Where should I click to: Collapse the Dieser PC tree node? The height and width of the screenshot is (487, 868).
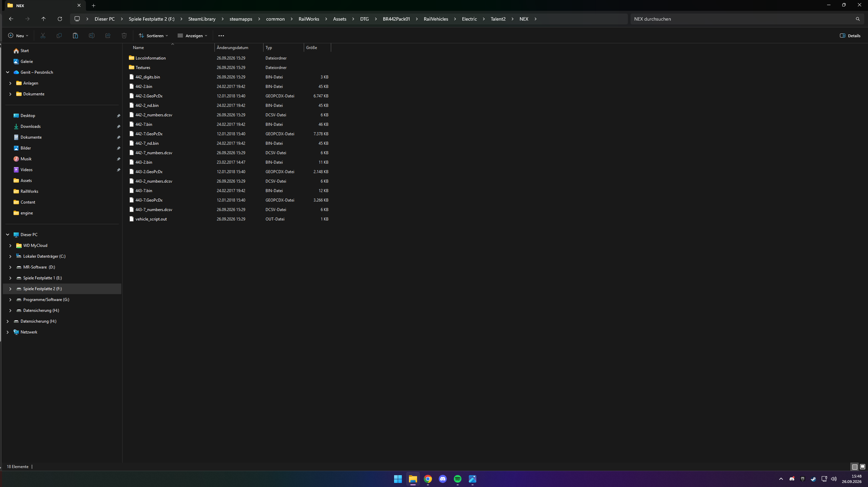coord(7,235)
